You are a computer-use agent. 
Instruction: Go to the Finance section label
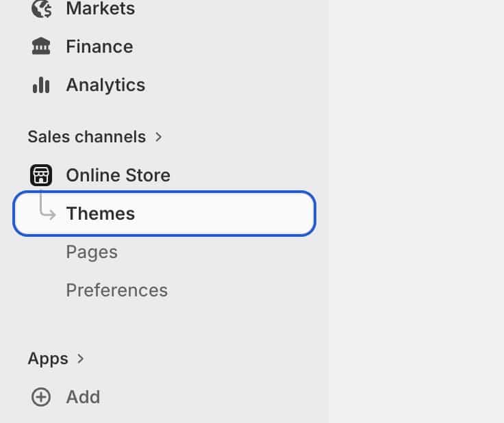coord(99,47)
